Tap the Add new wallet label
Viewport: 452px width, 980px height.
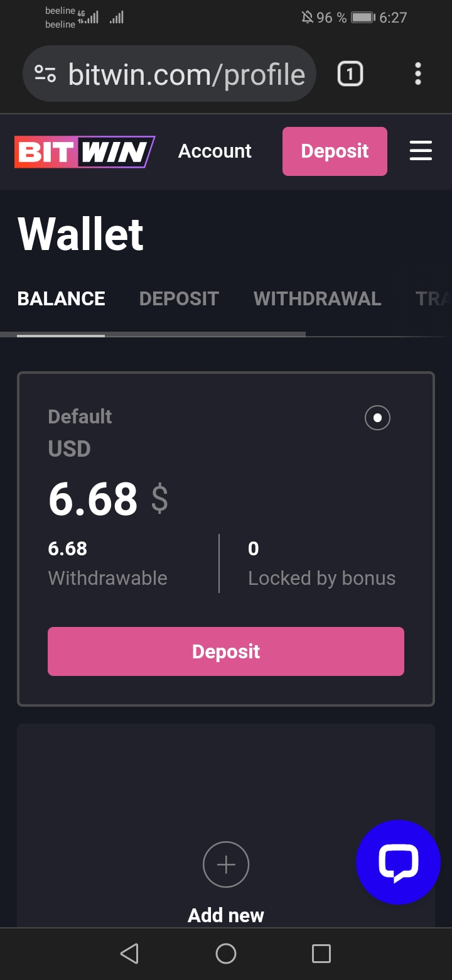(226, 915)
